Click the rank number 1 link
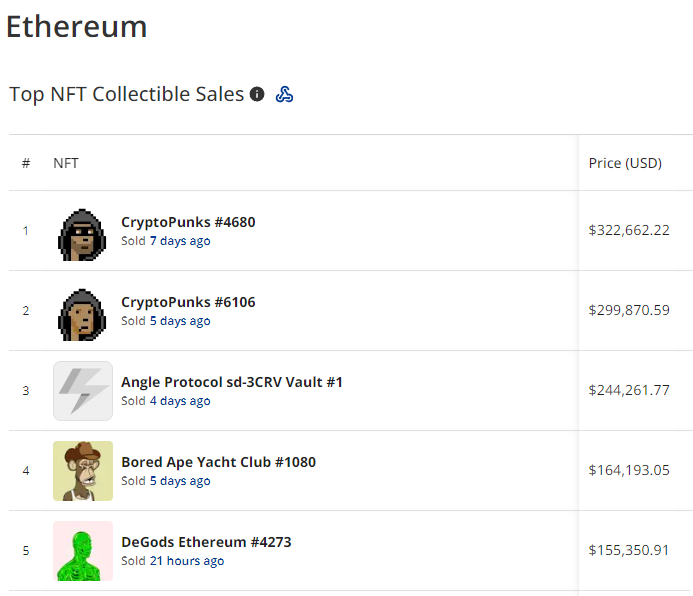This screenshot has height=596, width=693. [x=26, y=231]
